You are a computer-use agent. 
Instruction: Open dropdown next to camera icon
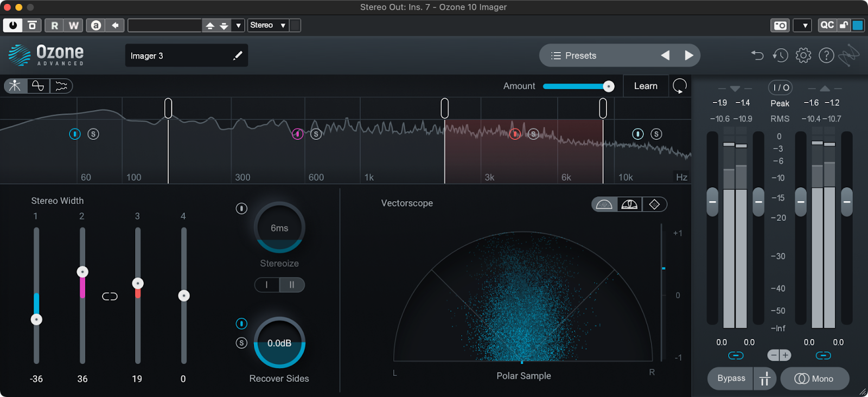pyautogui.click(x=802, y=25)
